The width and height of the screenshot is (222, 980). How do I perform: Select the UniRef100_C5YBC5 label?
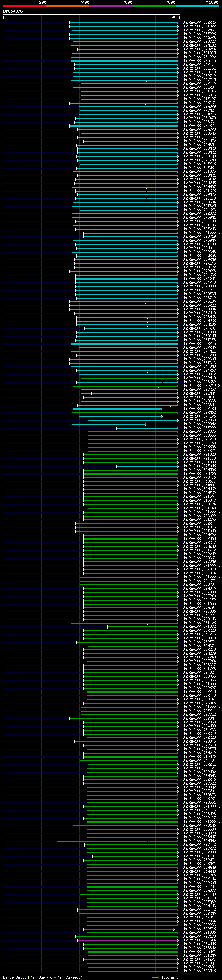[199, 432]
